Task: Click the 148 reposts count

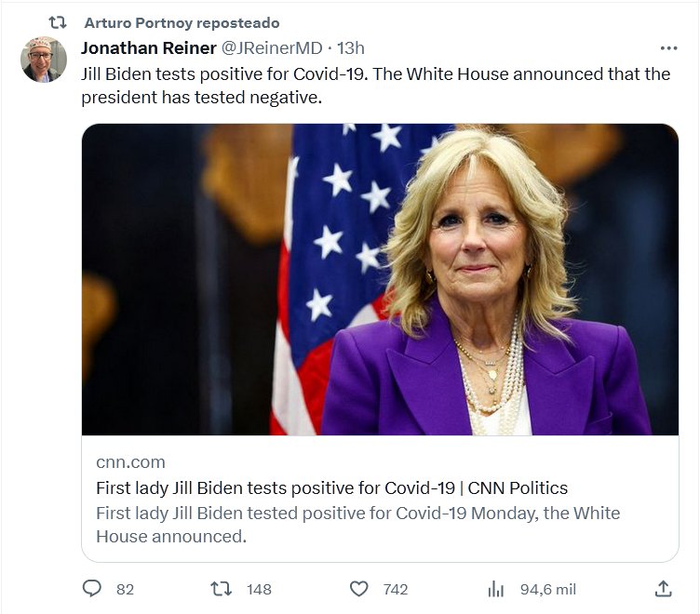Action: (259, 589)
